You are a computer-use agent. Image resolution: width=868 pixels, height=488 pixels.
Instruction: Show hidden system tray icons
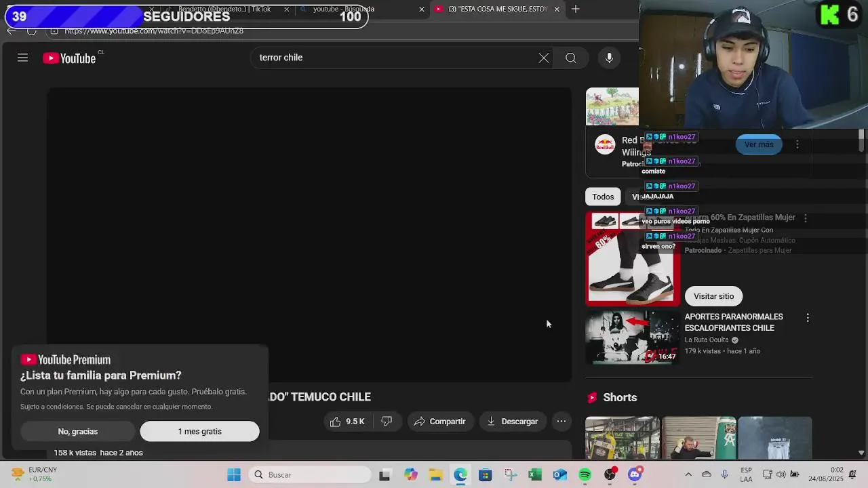tap(688, 474)
